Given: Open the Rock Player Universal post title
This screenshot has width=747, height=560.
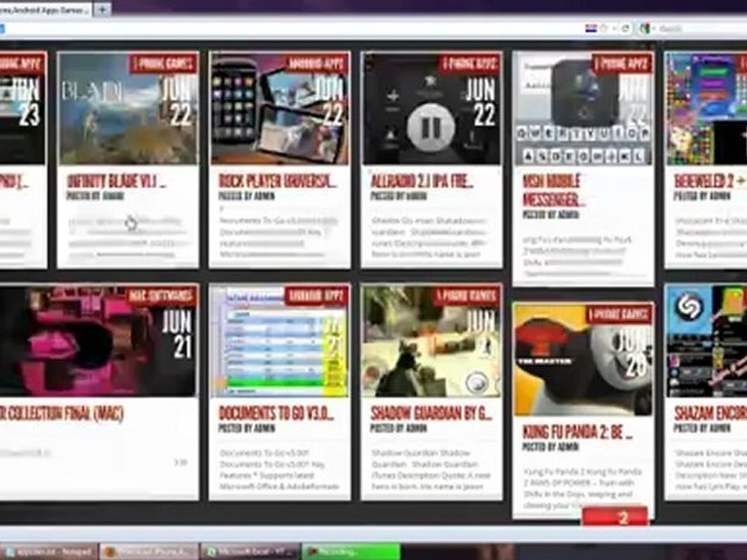Looking at the screenshot, I should [277, 181].
